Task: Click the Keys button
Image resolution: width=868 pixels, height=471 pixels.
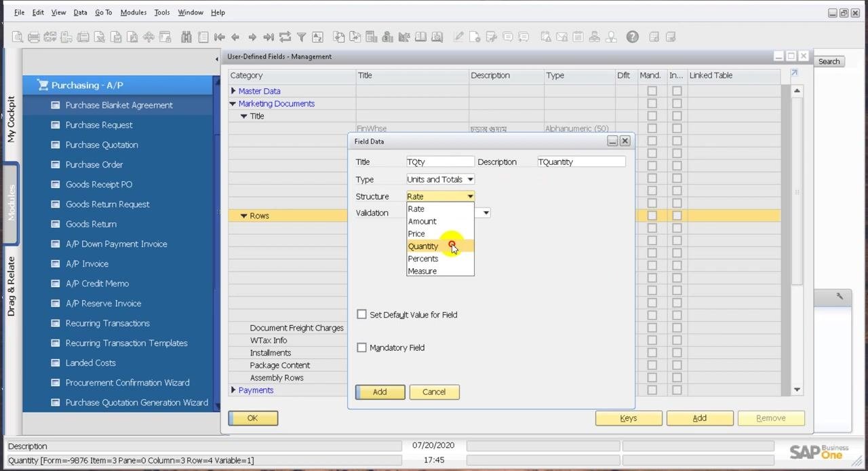Action: pyautogui.click(x=629, y=418)
